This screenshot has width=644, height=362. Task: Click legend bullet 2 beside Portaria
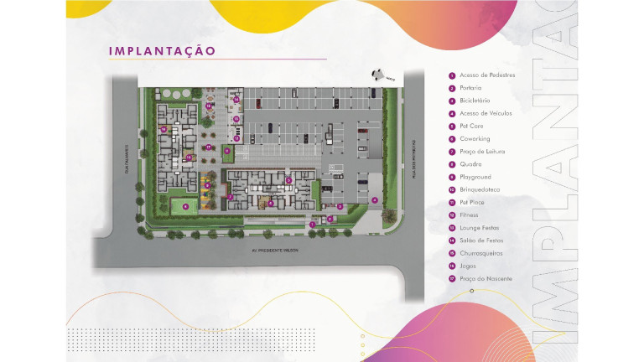coord(452,88)
